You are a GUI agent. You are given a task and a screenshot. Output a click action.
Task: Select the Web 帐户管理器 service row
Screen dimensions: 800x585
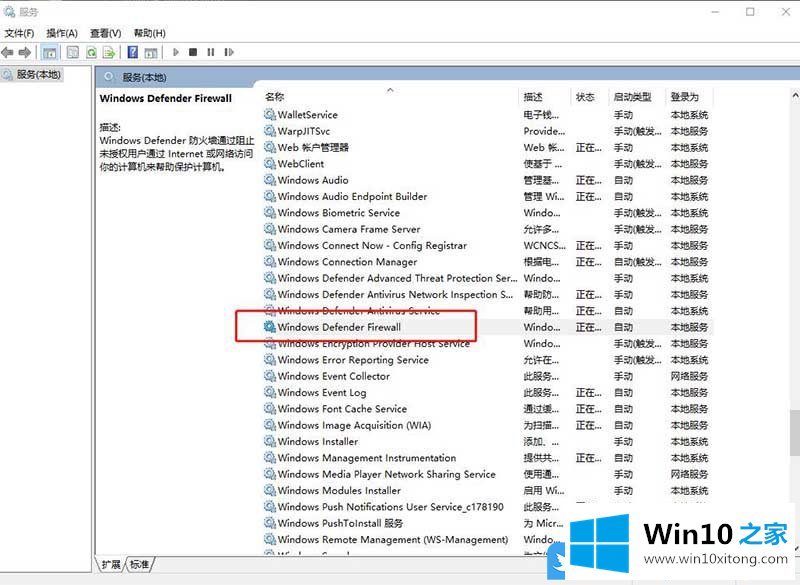487,147
